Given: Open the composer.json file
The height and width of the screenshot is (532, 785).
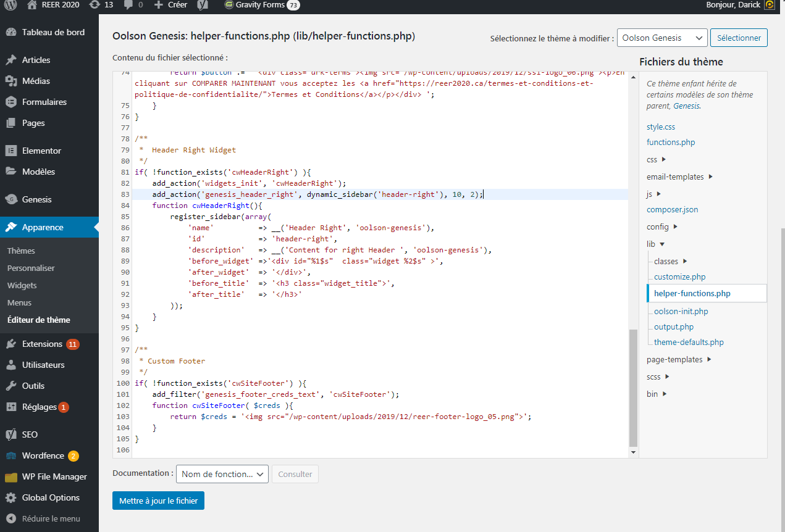Looking at the screenshot, I should click(673, 209).
